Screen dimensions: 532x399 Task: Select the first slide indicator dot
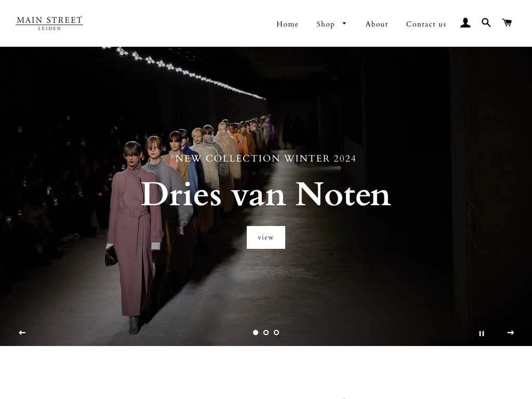coord(256,332)
